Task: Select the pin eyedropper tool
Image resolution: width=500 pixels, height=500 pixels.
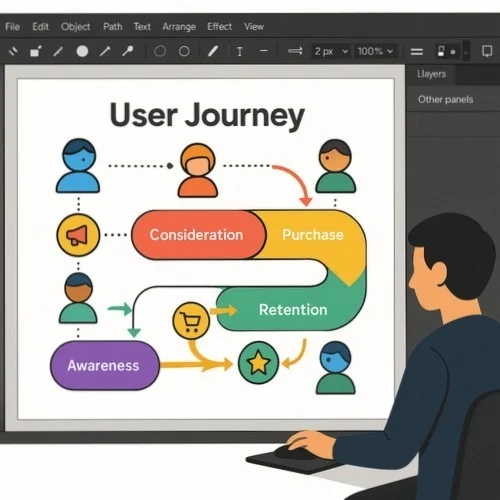Action: (x=128, y=51)
